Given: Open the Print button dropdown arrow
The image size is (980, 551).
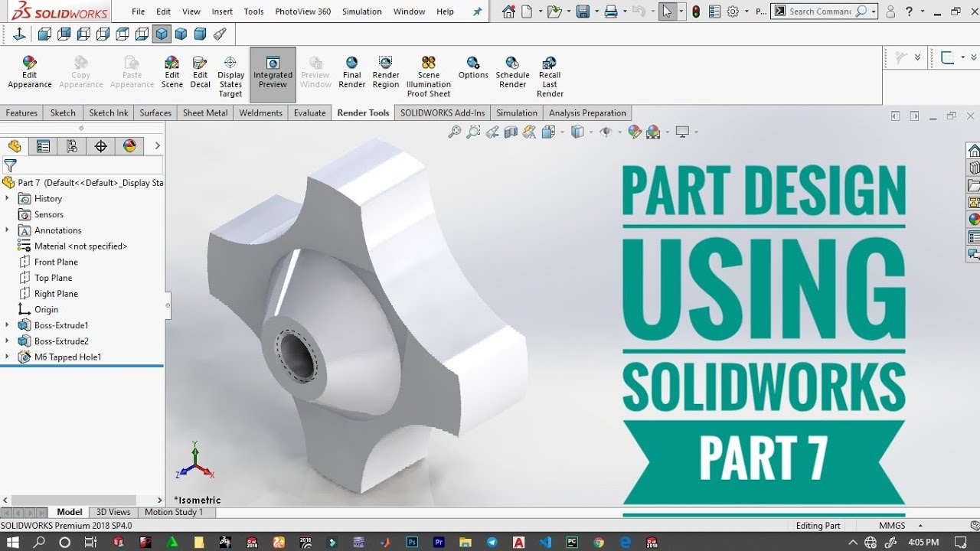Looking at the screenshot, I should click(x=626, y=11).
